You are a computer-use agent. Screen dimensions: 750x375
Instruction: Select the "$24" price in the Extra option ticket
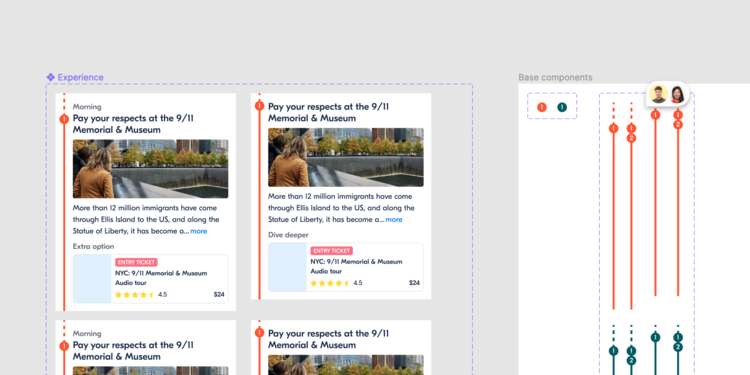coord(219,295)
